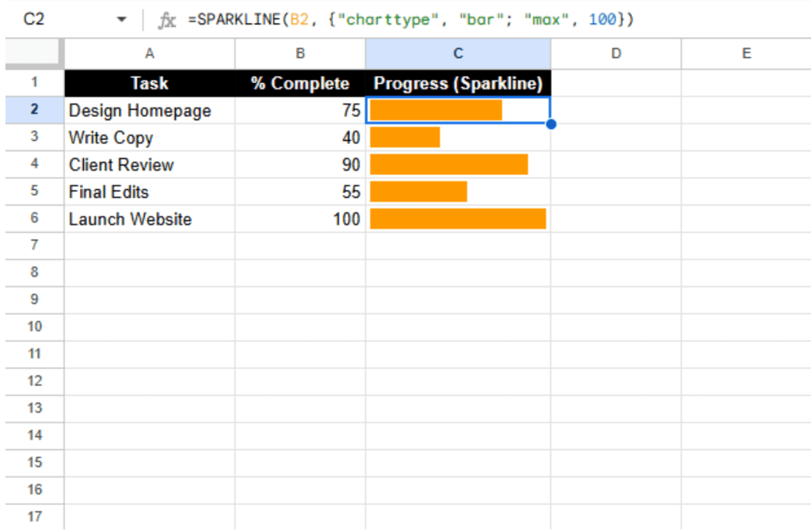Viewport: 811px width, 532px height.
Task: Select column header E
Action: (x=745, y=53)
